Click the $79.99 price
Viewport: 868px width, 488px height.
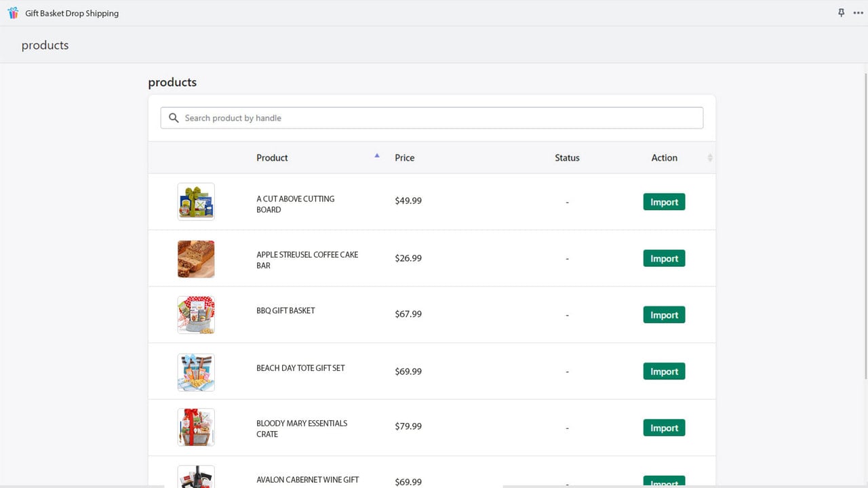click(x=408, y=426)
